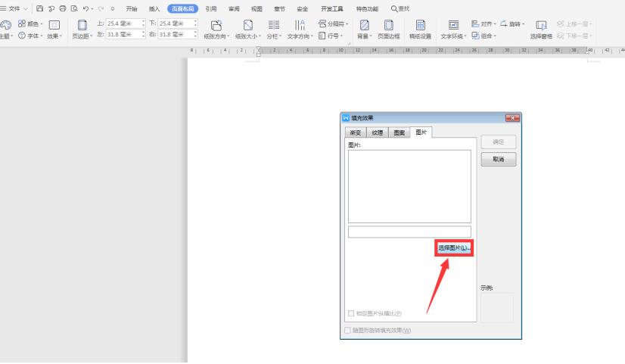Open the 特色功能 (Special features) tab

tap(367, 9)
